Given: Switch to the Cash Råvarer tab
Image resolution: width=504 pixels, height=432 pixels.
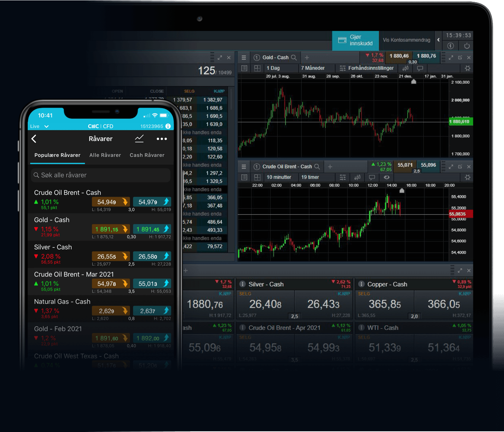Looking at the screenshot, I should click(x=147, y=155).
